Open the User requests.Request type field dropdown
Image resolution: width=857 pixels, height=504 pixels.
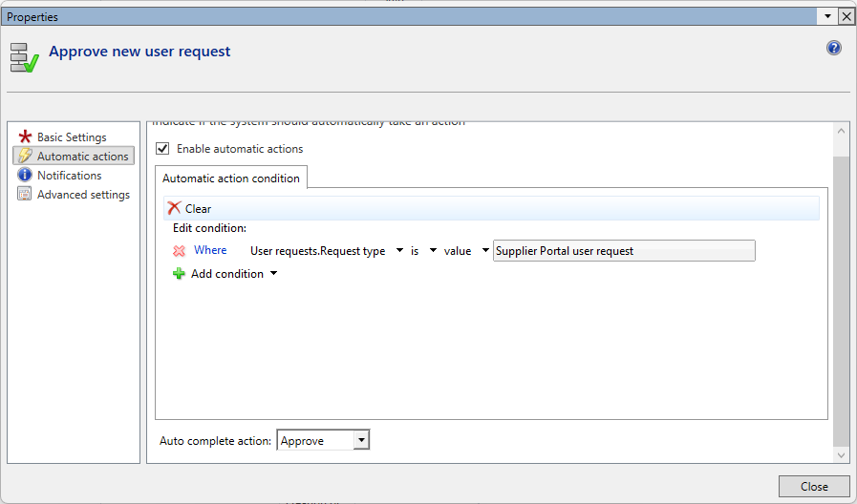(x=399, y=251)
